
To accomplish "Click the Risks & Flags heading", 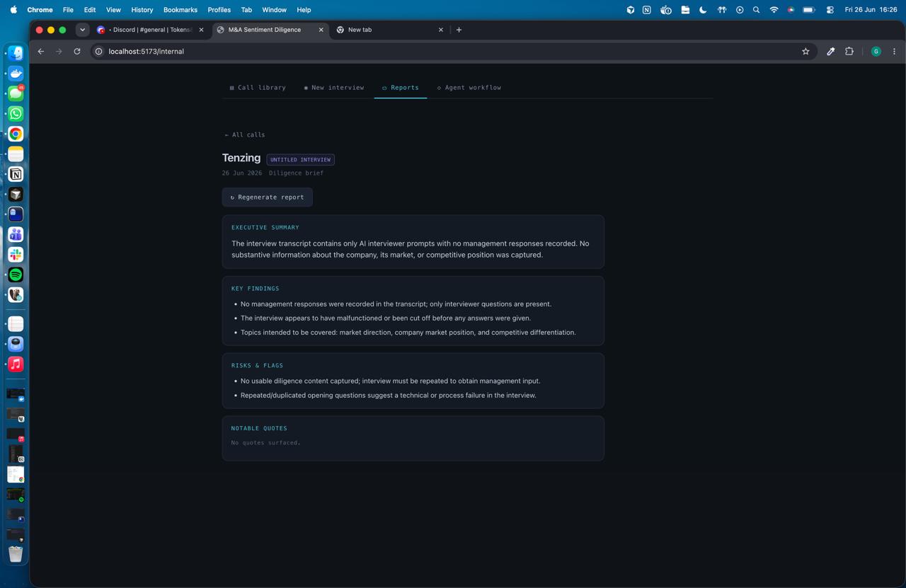I will 257,366.
